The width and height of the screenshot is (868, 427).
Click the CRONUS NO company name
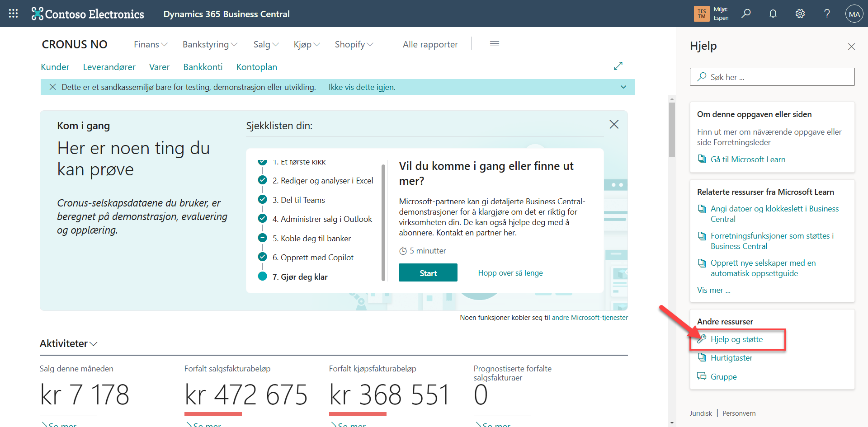click(75, 44)
